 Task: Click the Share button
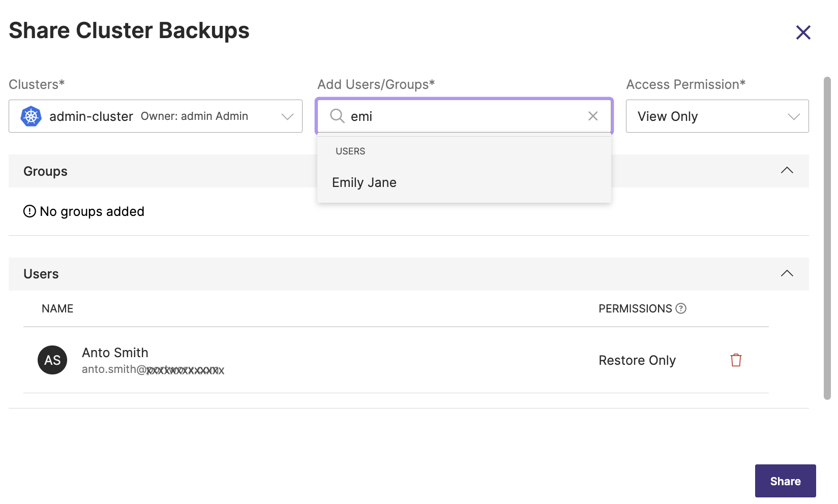point(785,481)
